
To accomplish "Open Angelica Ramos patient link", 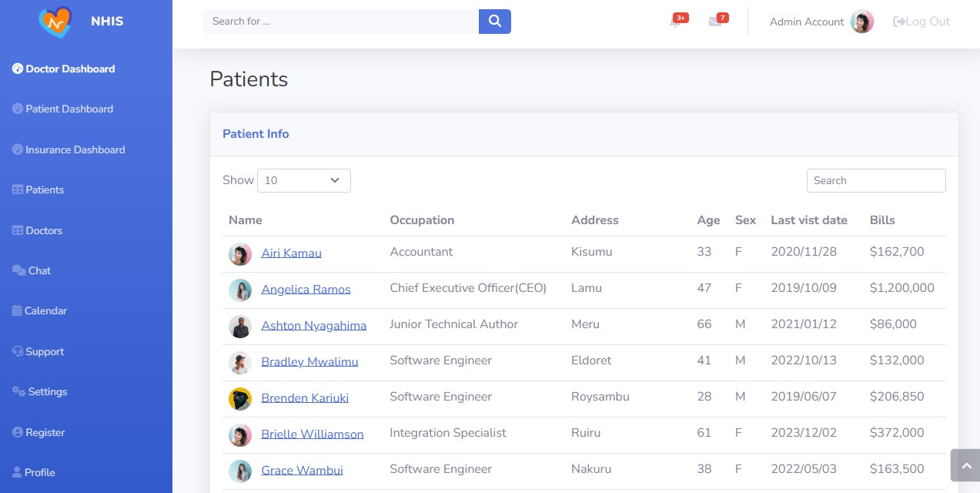I will 306,290.
